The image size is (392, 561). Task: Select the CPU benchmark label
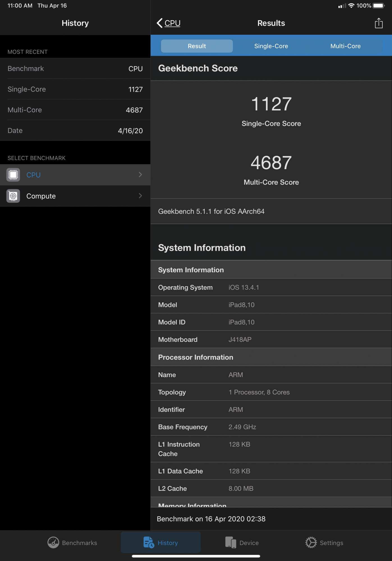pos(33,175)
